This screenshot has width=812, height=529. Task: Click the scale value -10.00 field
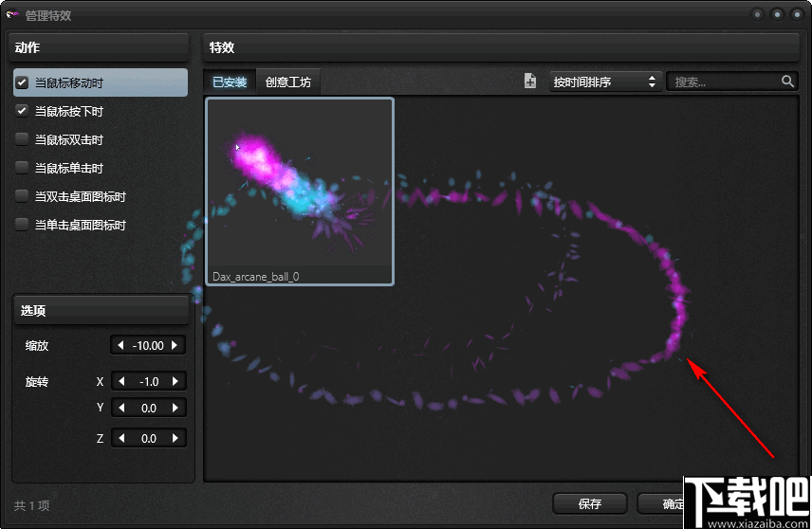click(x=148, y=345)
